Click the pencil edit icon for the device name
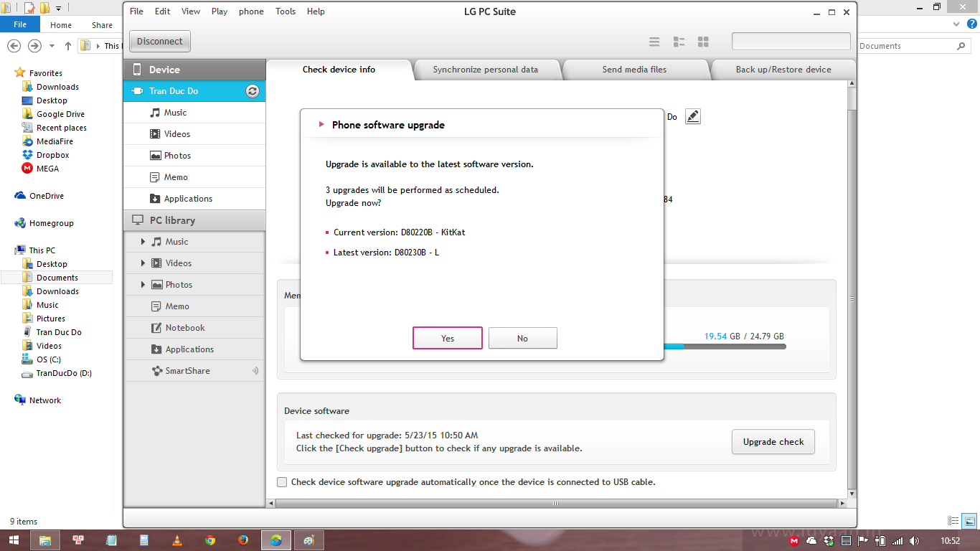Image resolution: width=980 pixels, height=551 pixels. pyautogui.click(x=692, y=116)
